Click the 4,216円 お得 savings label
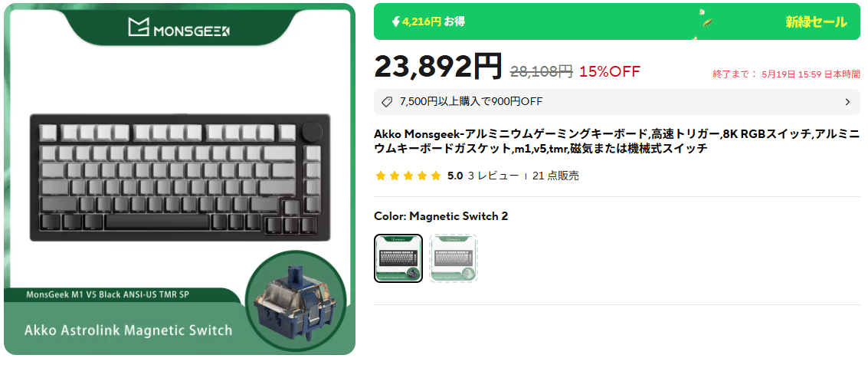The image size is (868, 368). pyautogui.click(x=434, y=21)
